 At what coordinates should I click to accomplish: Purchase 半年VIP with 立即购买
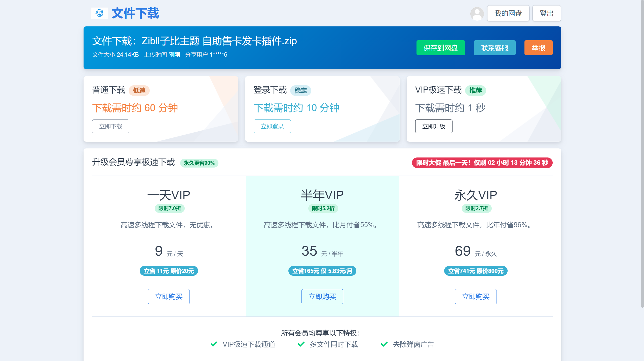[322, 297]
